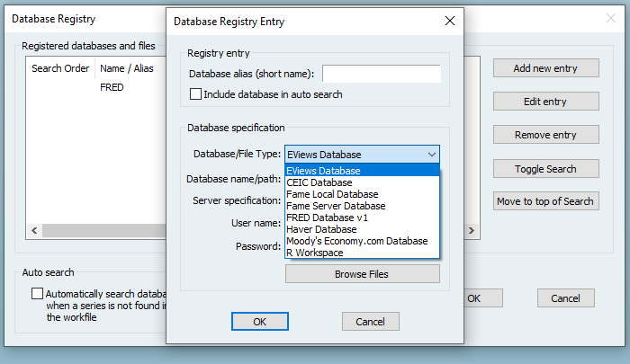630x364 pixels.
Task: Click the Database alias input field
Action: (x=381, y=74)
